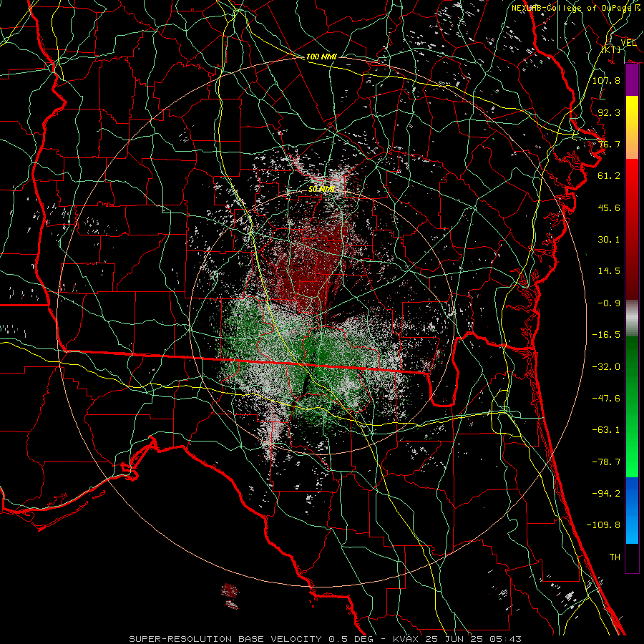Click the -78.7 velocity scale value
Screen dimensions: 644x644
[x=606, y=462]
